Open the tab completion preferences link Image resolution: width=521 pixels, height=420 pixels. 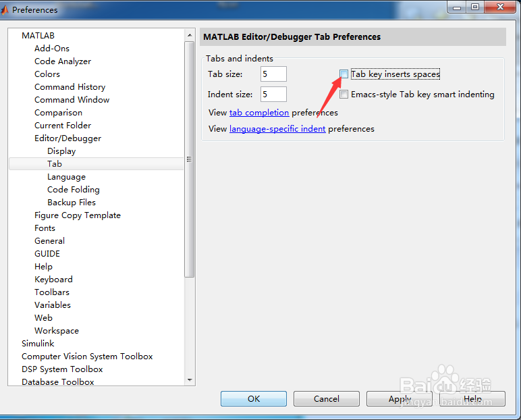[x=259, y=113]
